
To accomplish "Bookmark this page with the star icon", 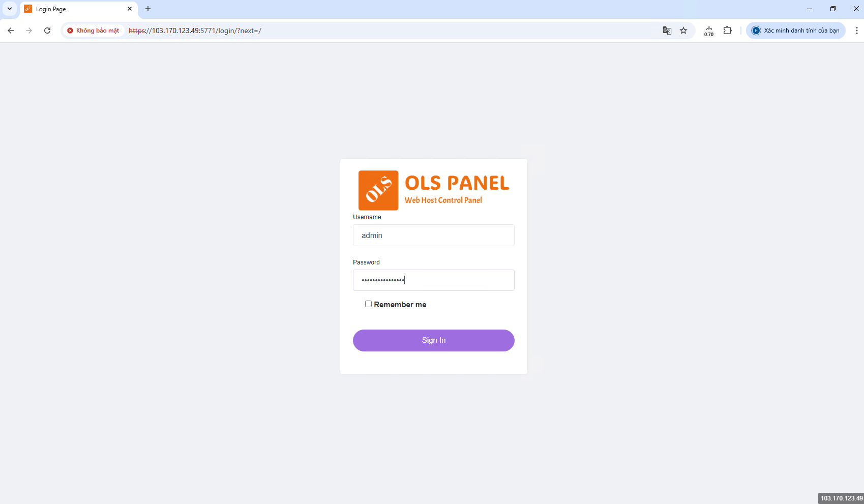I will [683, 31].
